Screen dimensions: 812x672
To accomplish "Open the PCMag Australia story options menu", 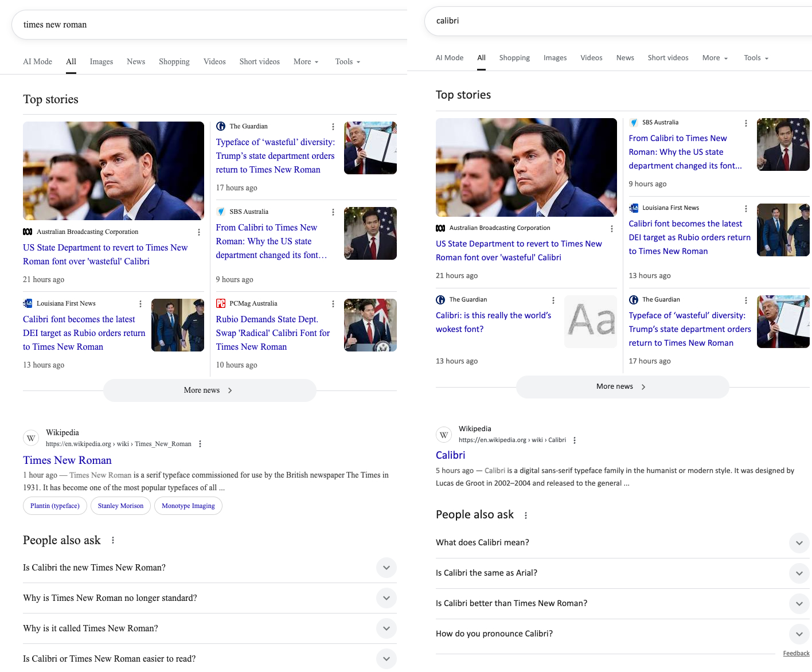I will pos(333,304).
